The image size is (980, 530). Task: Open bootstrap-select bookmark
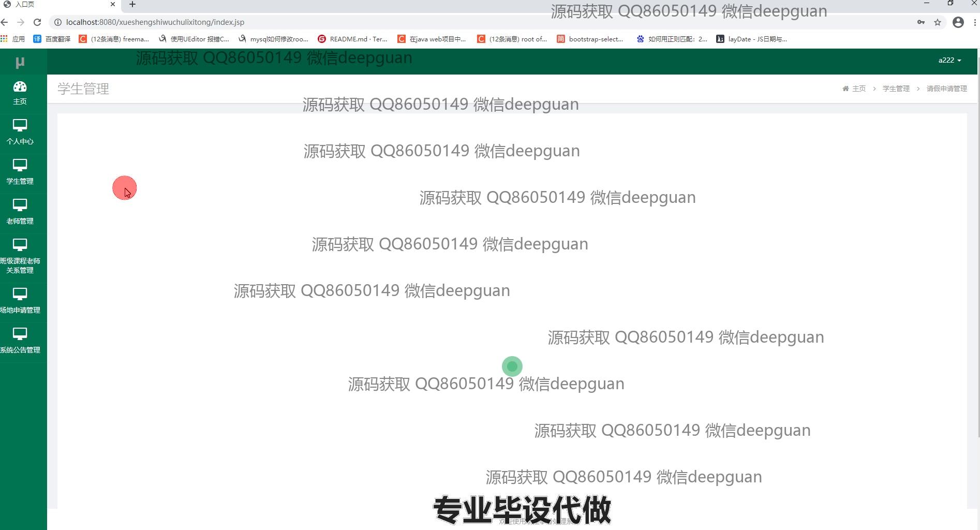point(590,39)
